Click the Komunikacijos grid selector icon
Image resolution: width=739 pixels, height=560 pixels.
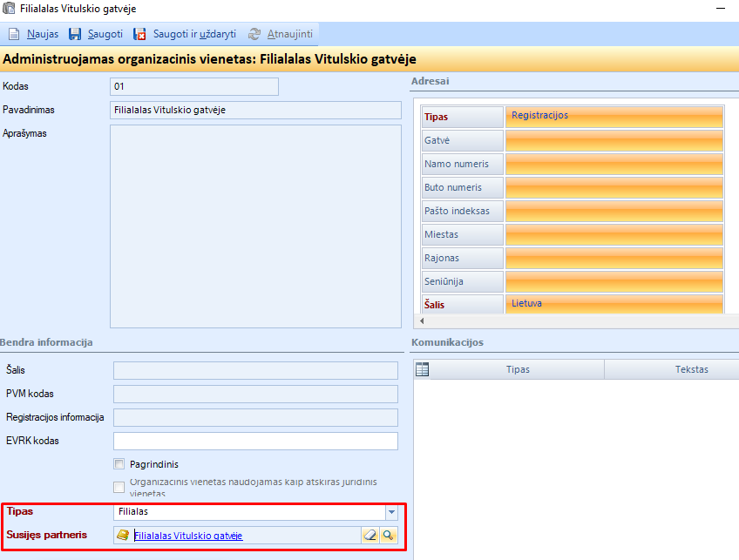pos(422,369)
